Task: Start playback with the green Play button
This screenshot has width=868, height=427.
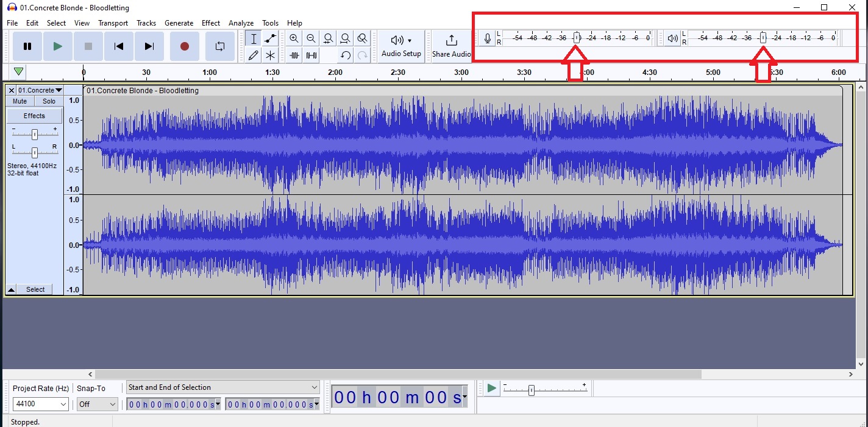Action: tap(58, 46)
